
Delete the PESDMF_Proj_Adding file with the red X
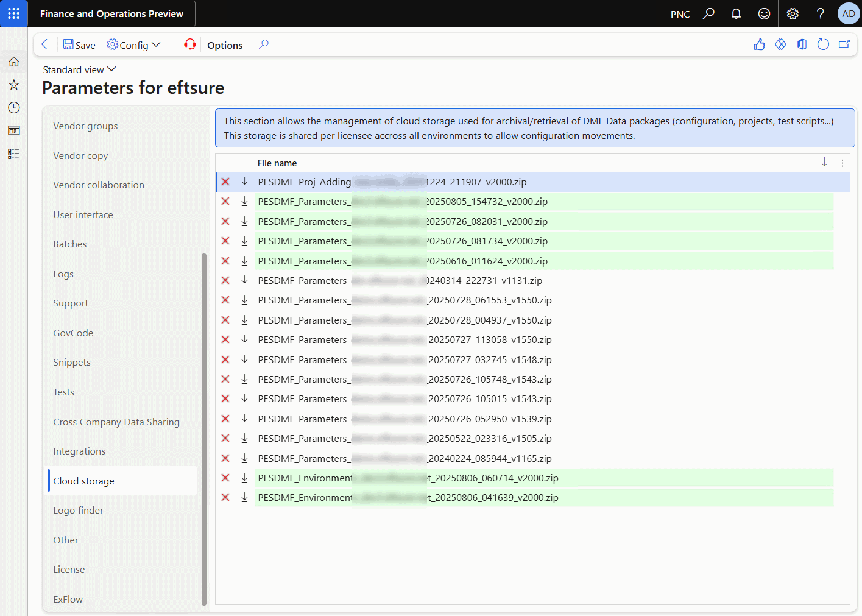point(225,182)
